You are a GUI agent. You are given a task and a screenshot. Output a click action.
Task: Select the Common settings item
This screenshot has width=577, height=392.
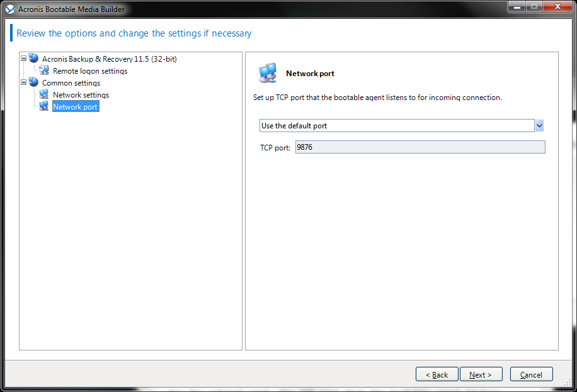coord(71,83)
